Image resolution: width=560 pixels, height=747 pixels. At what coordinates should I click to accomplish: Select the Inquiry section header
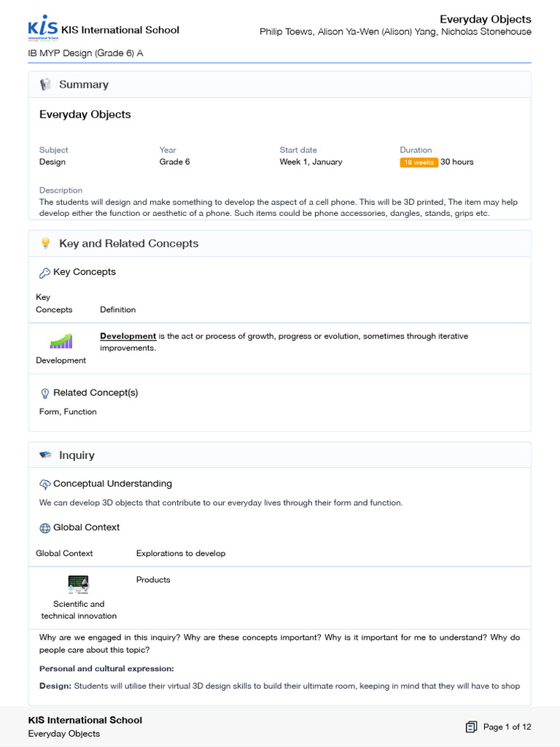[77, 455]
